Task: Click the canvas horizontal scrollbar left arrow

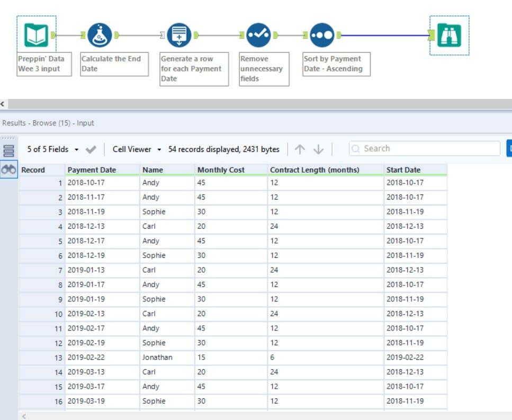Action: coord(3,104)
